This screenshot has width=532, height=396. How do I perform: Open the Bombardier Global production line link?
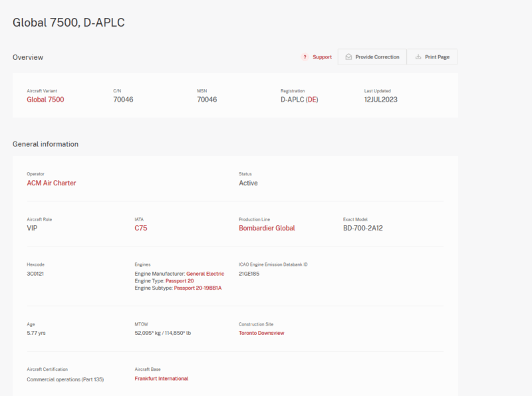[x=267, y=228]
